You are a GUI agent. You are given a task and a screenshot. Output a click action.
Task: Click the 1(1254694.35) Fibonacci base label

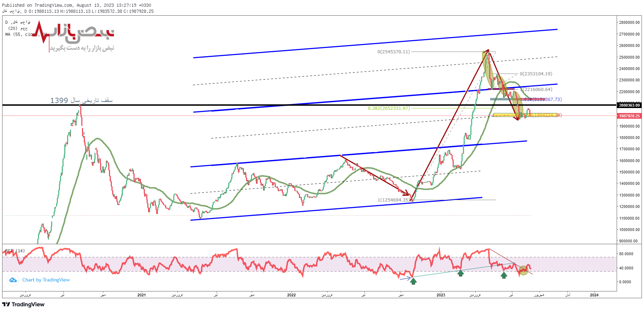tap(393, 200)
